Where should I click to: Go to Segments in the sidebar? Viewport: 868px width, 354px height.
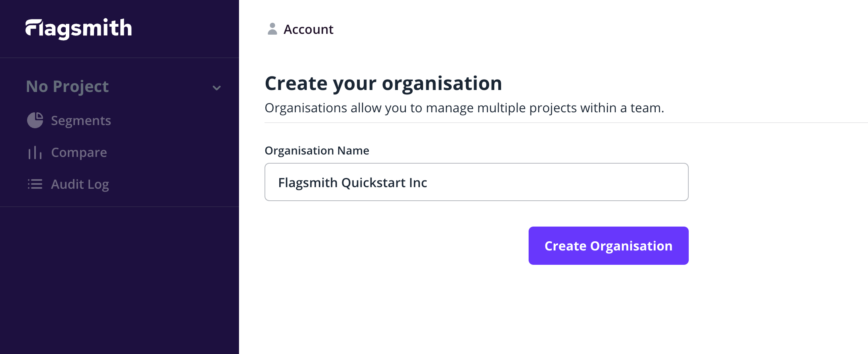pyautogui.click(x=81, y=121)
